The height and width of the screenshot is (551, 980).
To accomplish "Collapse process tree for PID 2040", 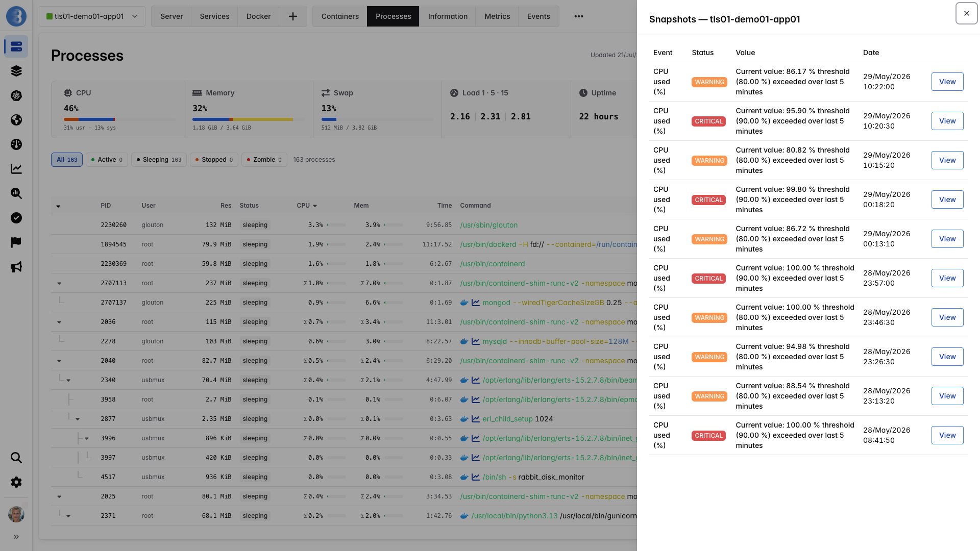I will tap(59, 361).
